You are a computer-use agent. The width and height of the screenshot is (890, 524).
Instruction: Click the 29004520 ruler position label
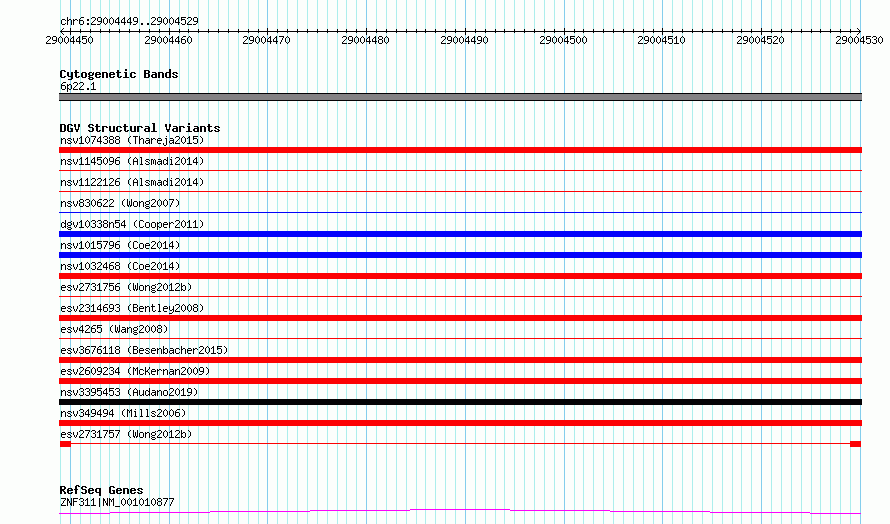coord(761,40)
